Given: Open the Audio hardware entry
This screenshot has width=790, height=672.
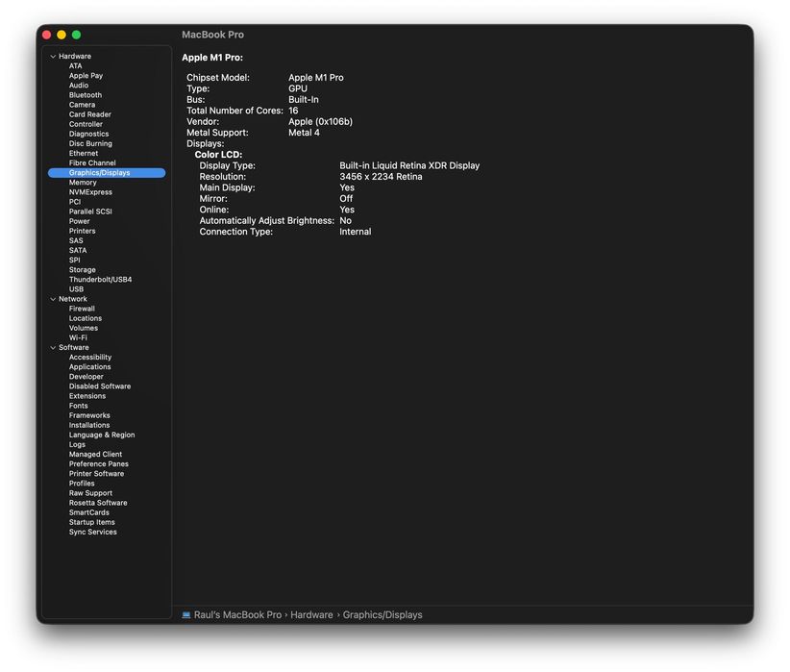Looking at the screenshot, I should point(79,86).
